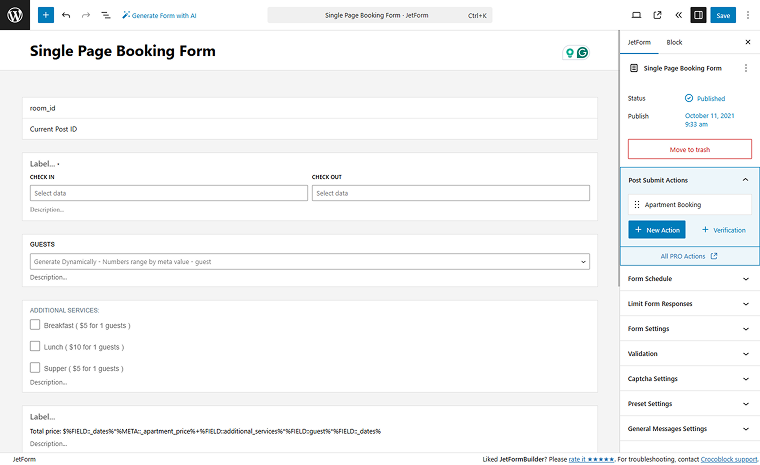Viewport: 760px width, 465px height.
Task: Select the ADDITIONAL SERVICES label
Action: tap(64, 310)
